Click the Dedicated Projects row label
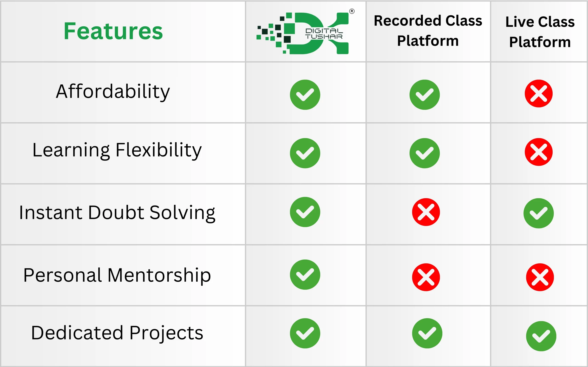This screenshot has width=588, height=367. [117, 333]
